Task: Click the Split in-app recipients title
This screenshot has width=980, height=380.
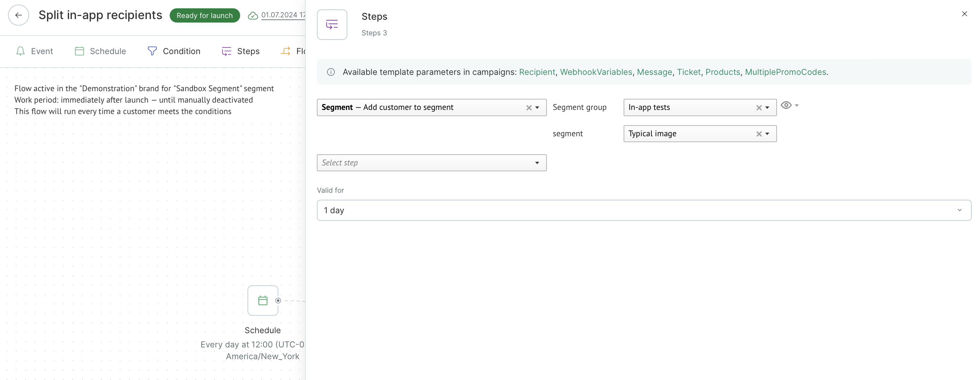Action: tap(100, 15)
